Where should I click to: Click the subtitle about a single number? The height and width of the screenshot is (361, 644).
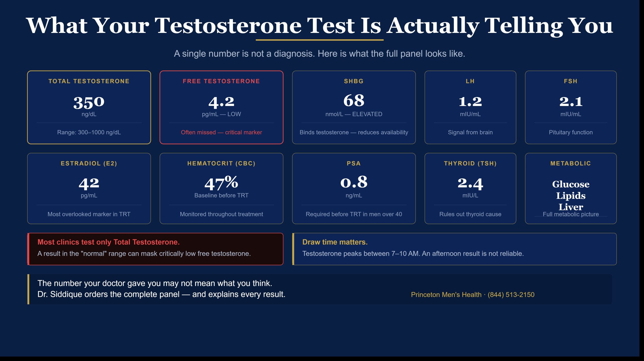tap(319, 54)
